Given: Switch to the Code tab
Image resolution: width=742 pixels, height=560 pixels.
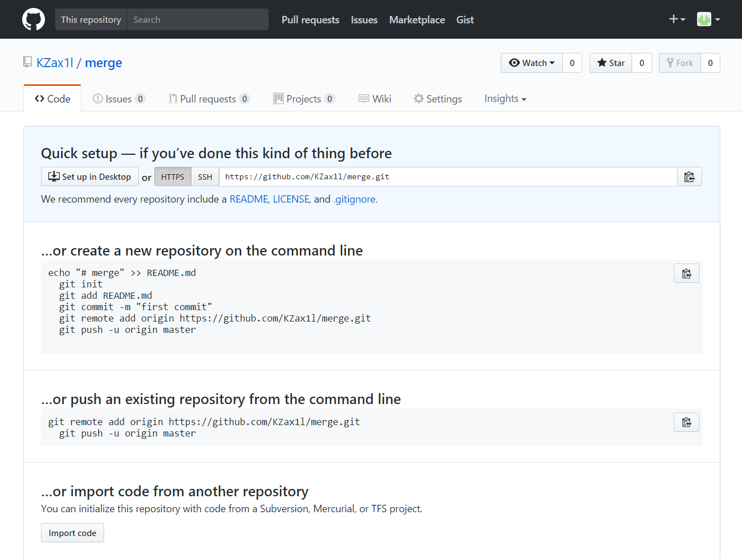Looking at the screenshot, I should 52,98.
